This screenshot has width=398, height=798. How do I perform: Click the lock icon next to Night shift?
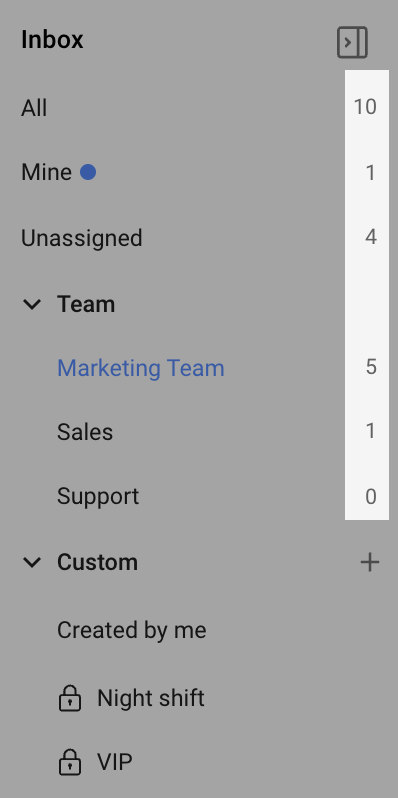coord(70,698)
